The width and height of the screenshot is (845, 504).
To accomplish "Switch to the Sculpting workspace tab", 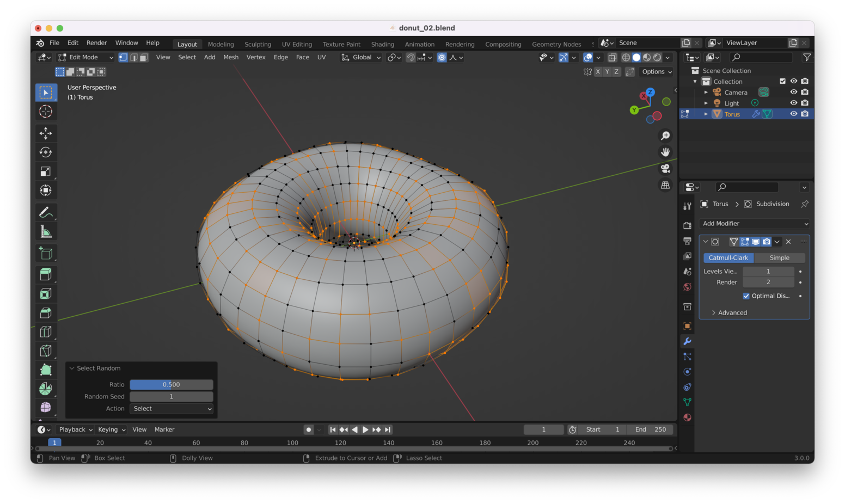I will 258,44.
